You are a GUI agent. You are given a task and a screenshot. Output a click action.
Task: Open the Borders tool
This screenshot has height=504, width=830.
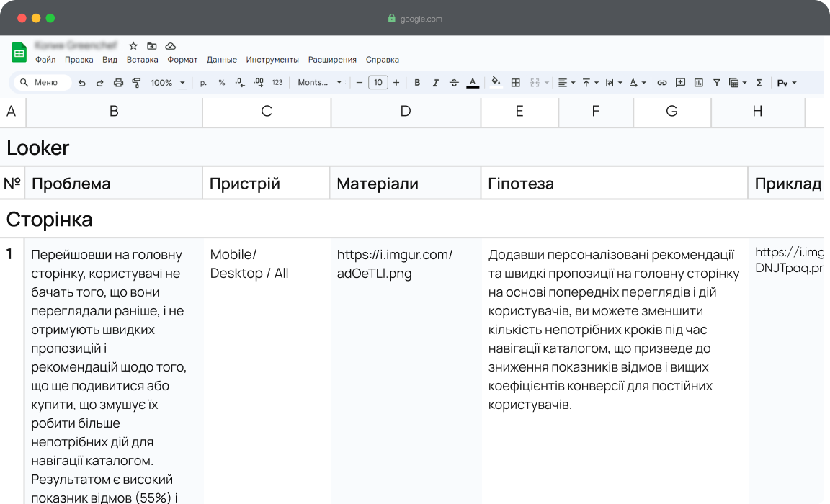click(x=515, y=83)
